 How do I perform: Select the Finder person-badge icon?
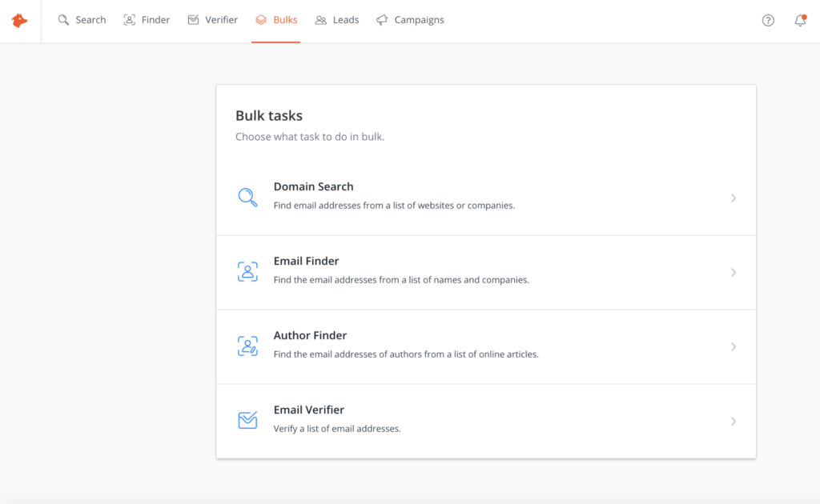click(x=128, y=19)
